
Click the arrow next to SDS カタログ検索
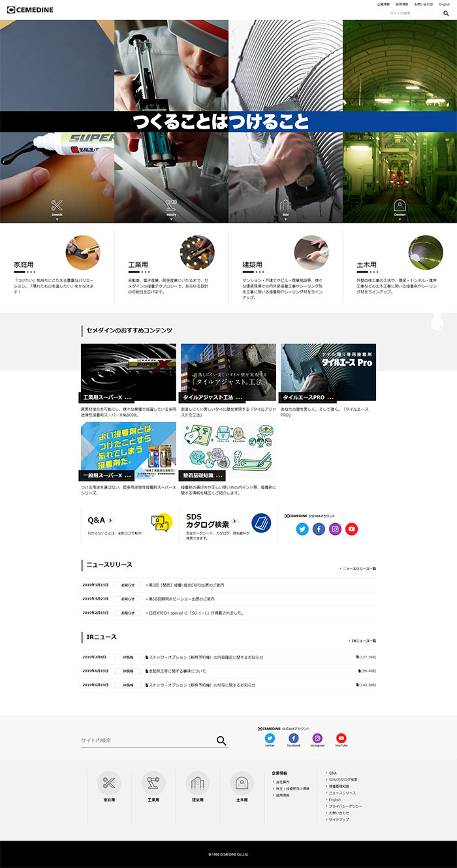[234, 521]
